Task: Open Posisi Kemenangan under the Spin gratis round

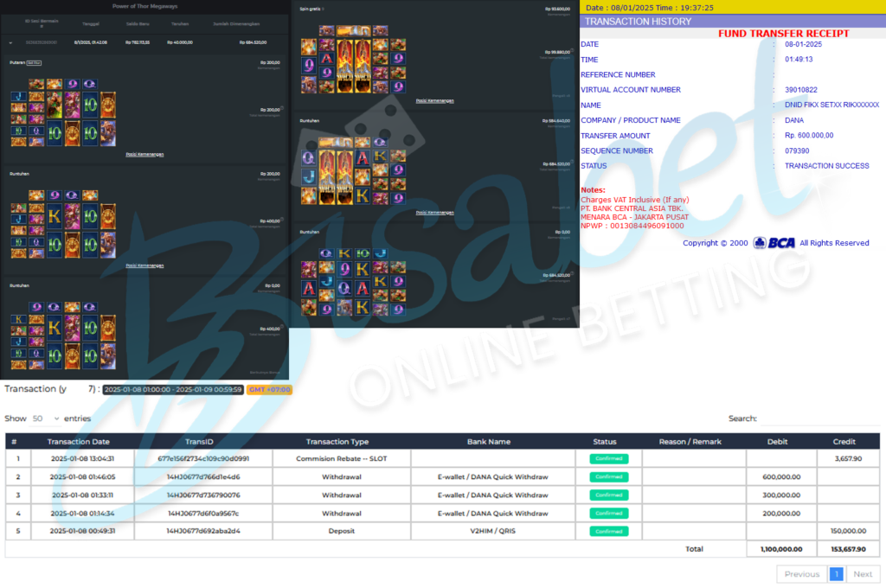Action: click(435, 100)
